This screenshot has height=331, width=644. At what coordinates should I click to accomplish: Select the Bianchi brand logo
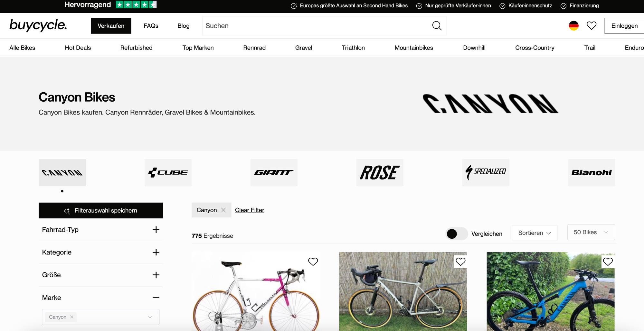click(x=592, y=172)
